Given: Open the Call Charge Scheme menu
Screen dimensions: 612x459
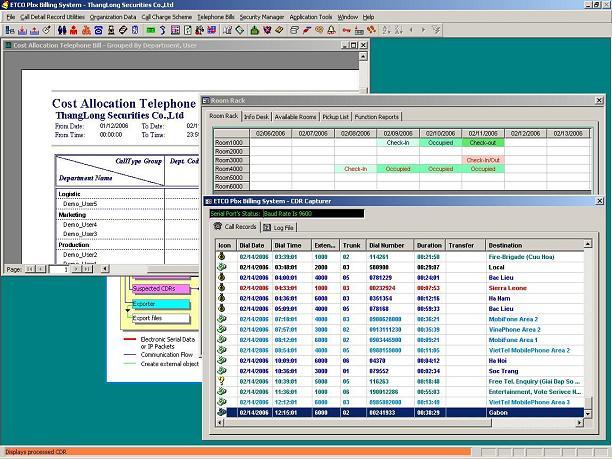Looking at the screenshot, I should [167, 17].
